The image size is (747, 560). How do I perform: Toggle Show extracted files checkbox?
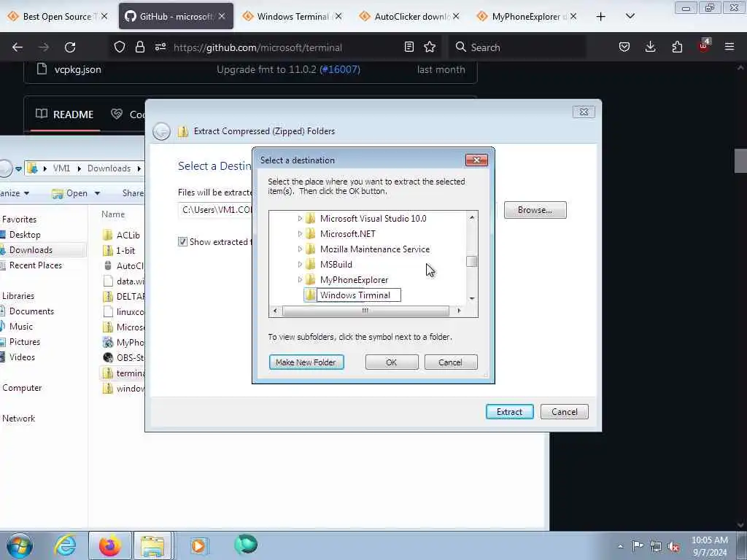point(182,241)
